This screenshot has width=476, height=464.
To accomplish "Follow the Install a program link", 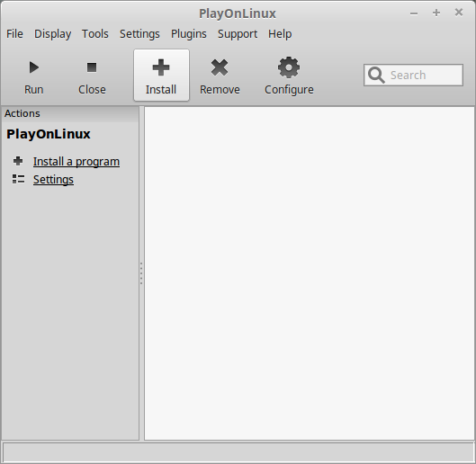I will (x=76, y=162).
